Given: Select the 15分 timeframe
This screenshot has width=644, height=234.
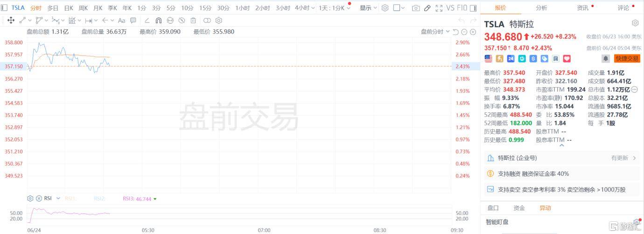Looking at the screenshot, I should (205, 8).
